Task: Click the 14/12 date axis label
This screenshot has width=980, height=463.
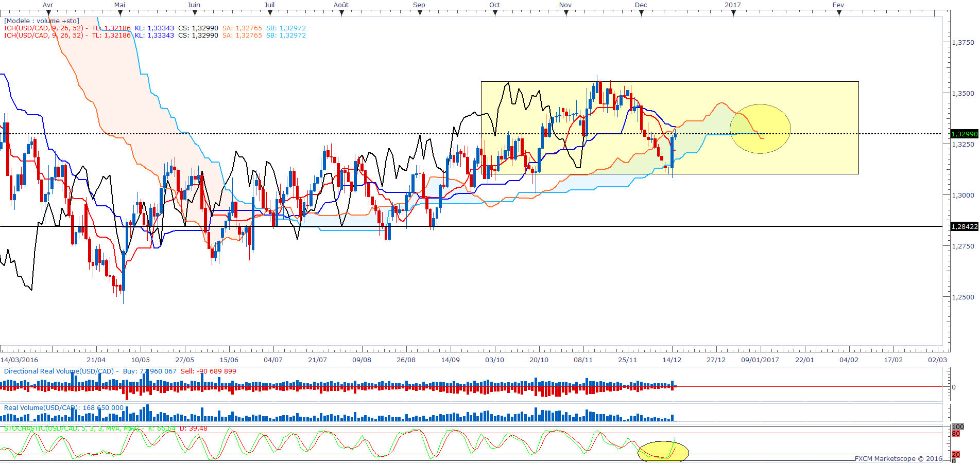Action: click(x=672, y=360)
